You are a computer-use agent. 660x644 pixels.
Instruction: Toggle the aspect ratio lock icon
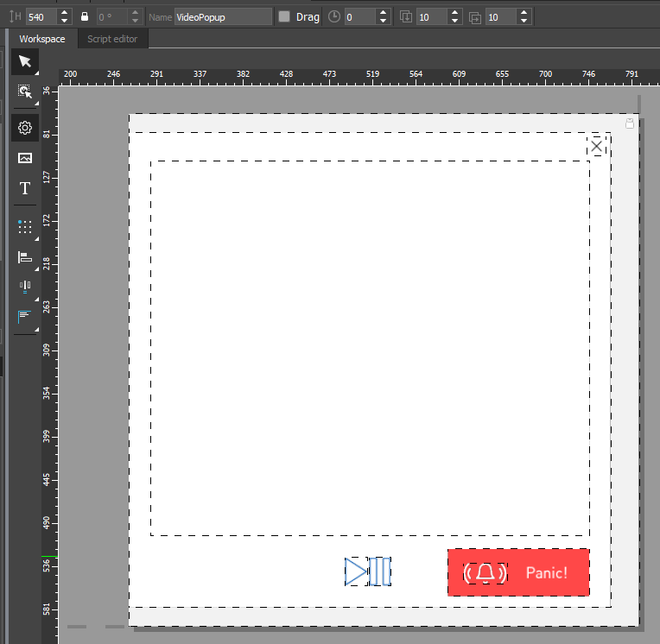[x=84, y=16]
